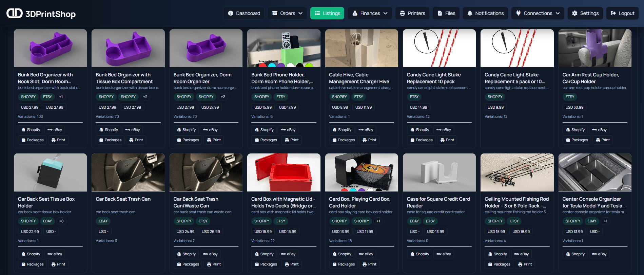644x275 pixels.
Task: Open the Files section
Action: pyautogui.click(x=446, y=13)
